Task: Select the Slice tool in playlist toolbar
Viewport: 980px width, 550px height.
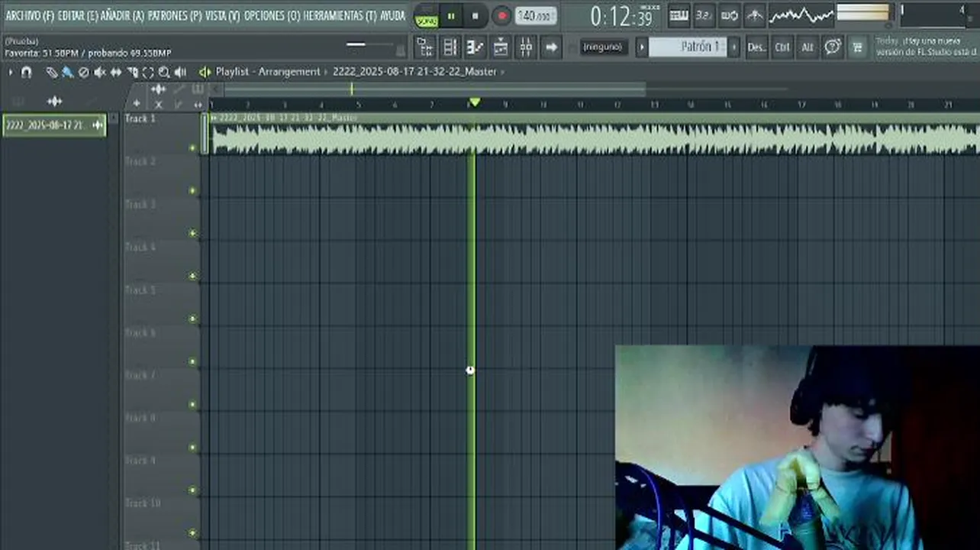Action: point(132,72)
